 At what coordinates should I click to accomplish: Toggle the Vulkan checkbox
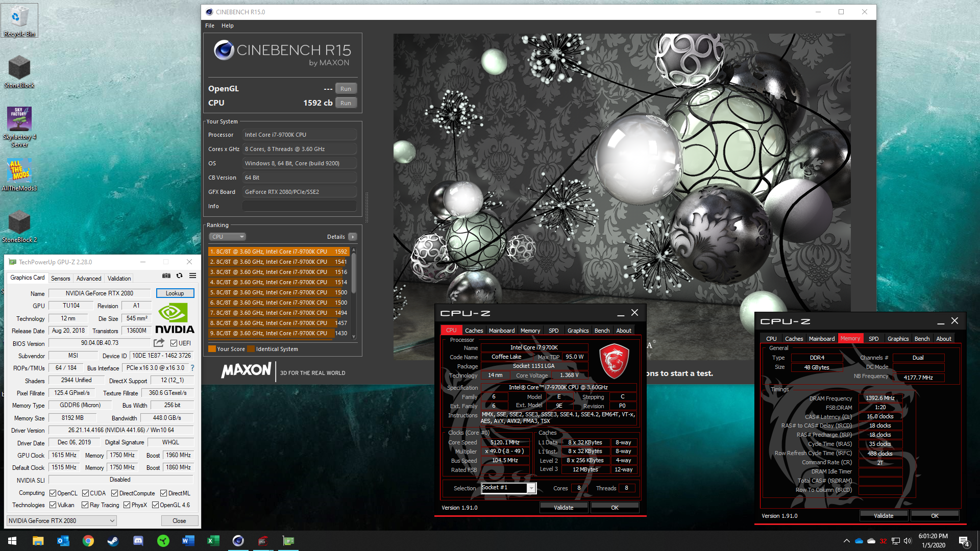pos(53,505)
